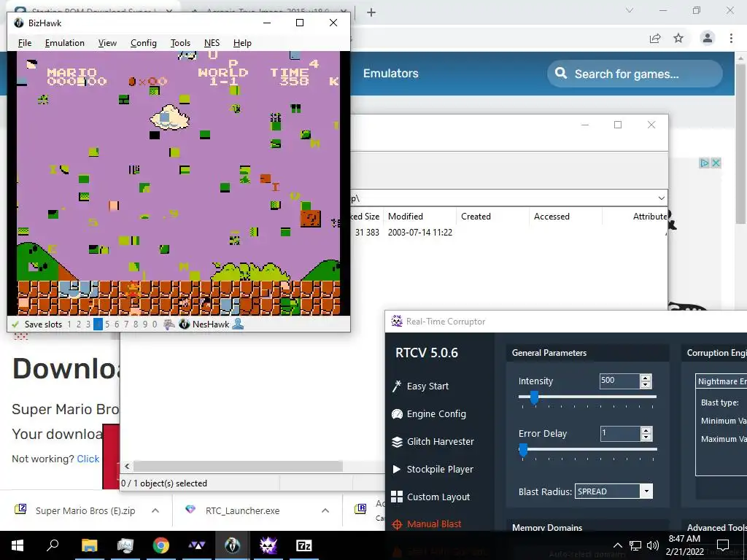747x560 pixels.
Task: Open the Config menu in BizHawk
Action: [144, 43]
